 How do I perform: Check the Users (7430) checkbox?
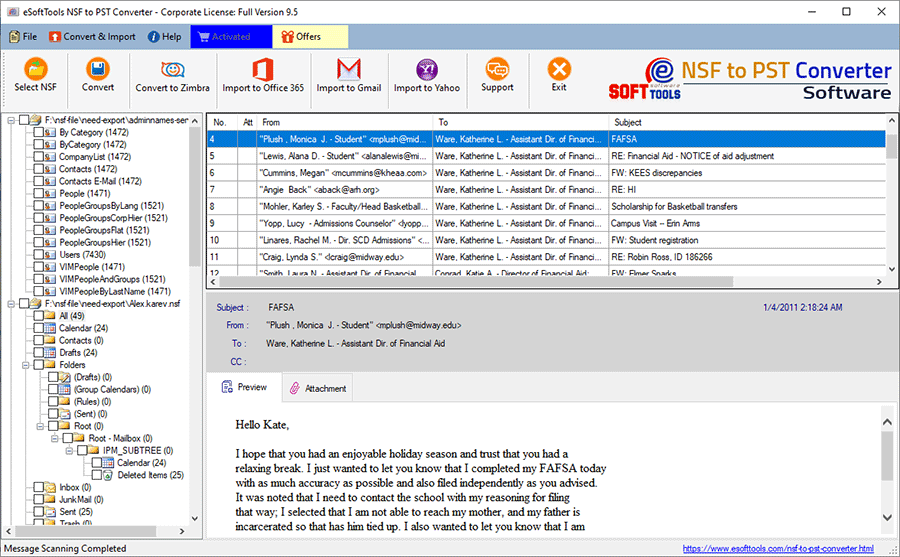pyautogui.click(x=39, y=255)
